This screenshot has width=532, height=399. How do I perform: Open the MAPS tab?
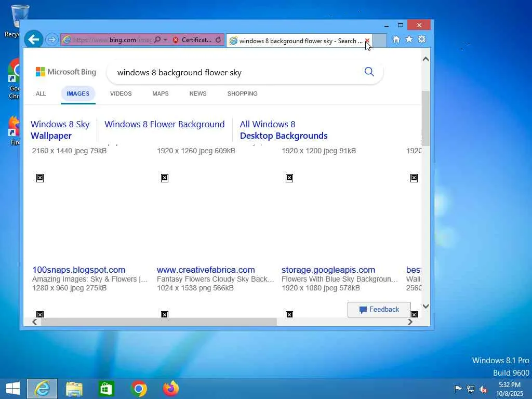[161, 94]
